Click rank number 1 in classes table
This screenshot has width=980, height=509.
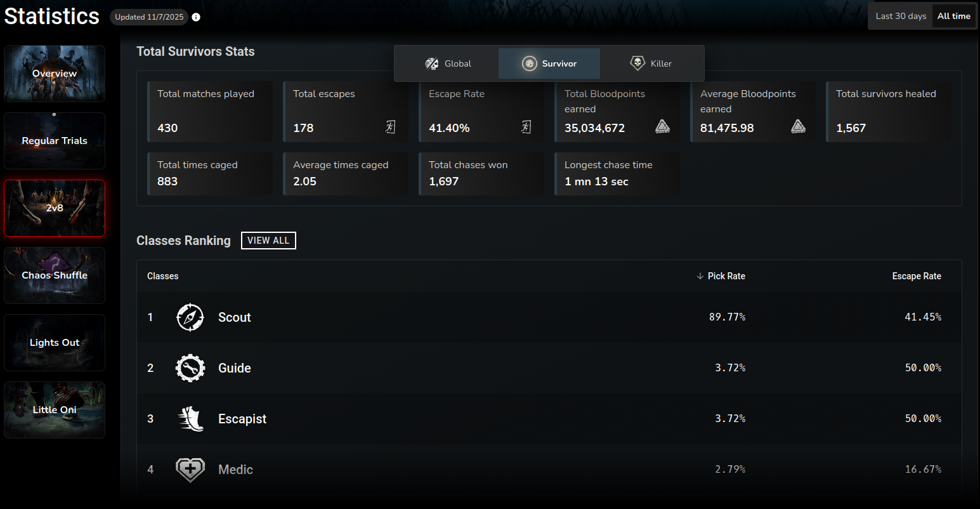point(150,317)
